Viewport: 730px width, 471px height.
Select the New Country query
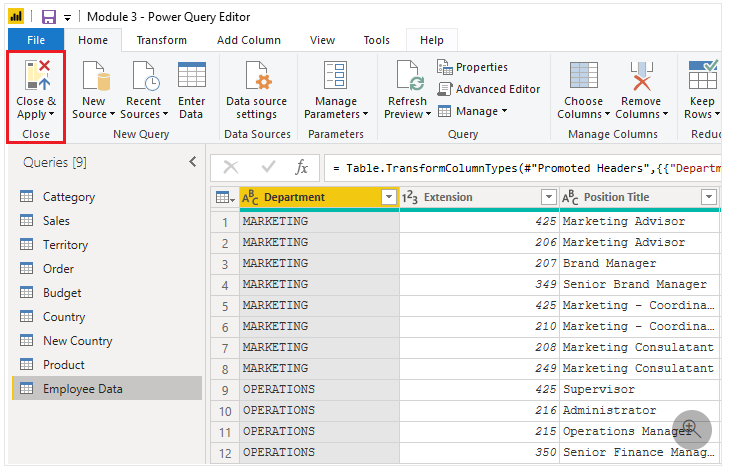(x=107, y=341)
